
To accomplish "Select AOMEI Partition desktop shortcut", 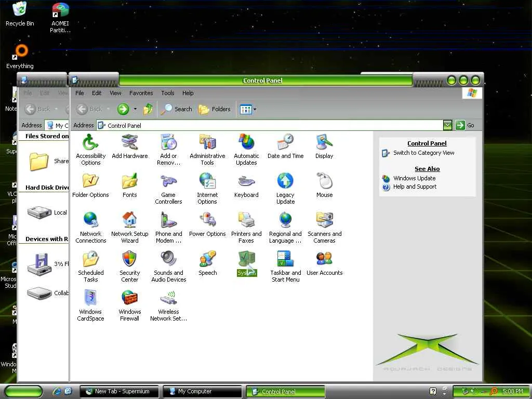I will click(x=60, y=18).
